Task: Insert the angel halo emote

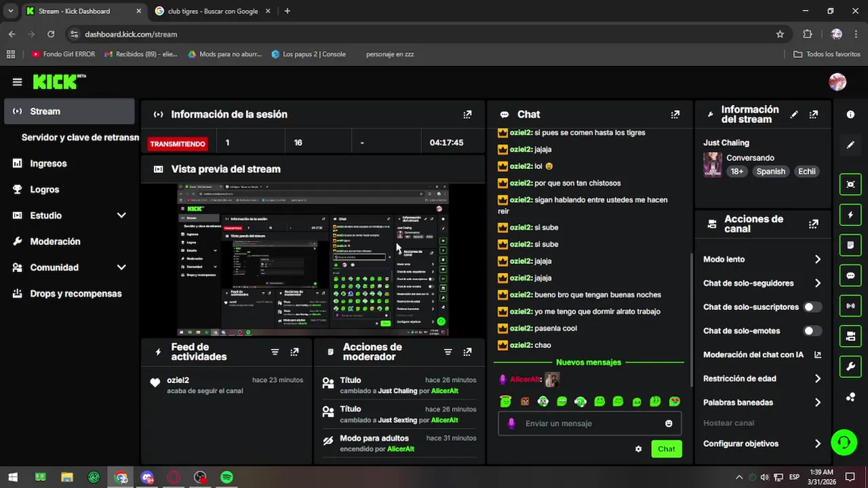Action: point(505,401)
